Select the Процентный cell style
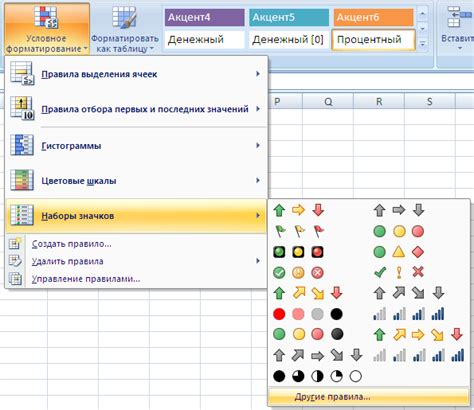The height and width of the screenshot is (410, 474). (373, 40)
